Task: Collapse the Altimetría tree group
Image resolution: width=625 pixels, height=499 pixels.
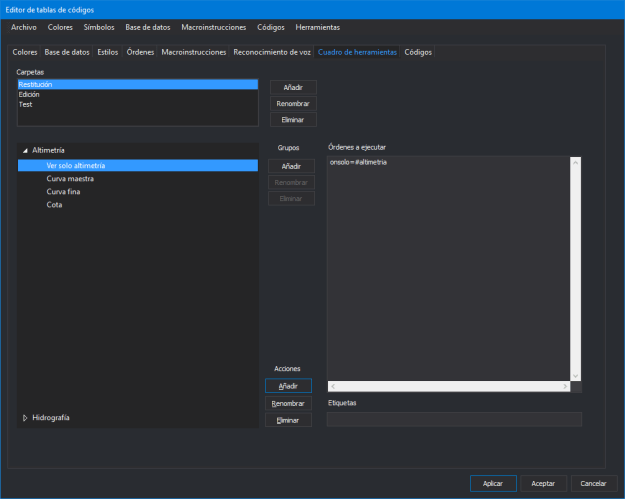Action: point(25,150)
